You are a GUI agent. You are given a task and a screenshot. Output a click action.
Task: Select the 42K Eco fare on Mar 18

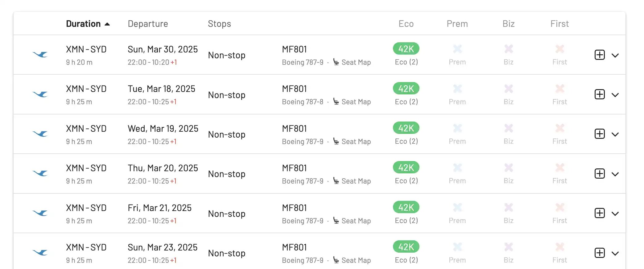(x=406, y=89)
